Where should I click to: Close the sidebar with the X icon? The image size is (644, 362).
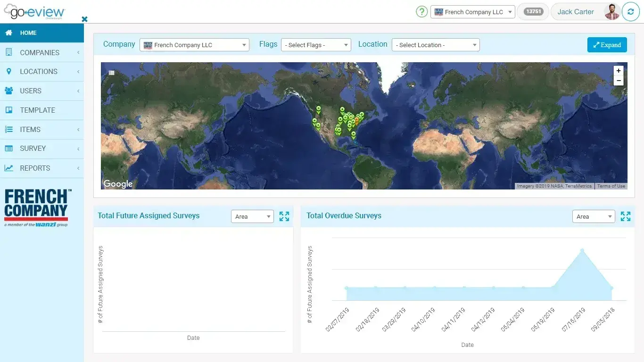tap(84, 19)
